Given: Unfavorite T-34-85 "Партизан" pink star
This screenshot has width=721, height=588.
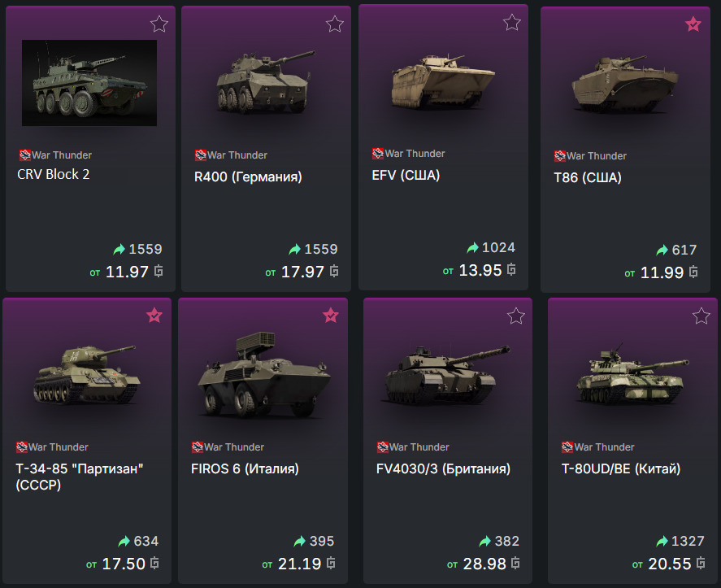Looking at the screenshot, I should coord(154,316).
